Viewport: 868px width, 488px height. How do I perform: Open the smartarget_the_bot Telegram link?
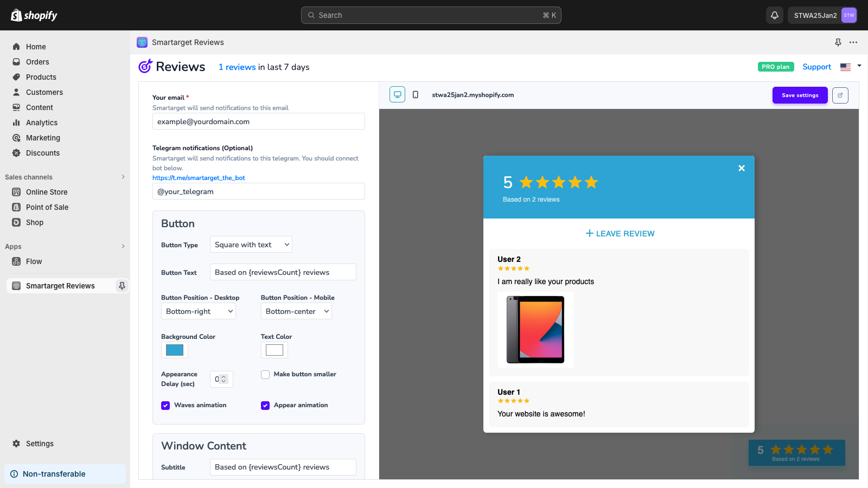[x=199, y=178]
